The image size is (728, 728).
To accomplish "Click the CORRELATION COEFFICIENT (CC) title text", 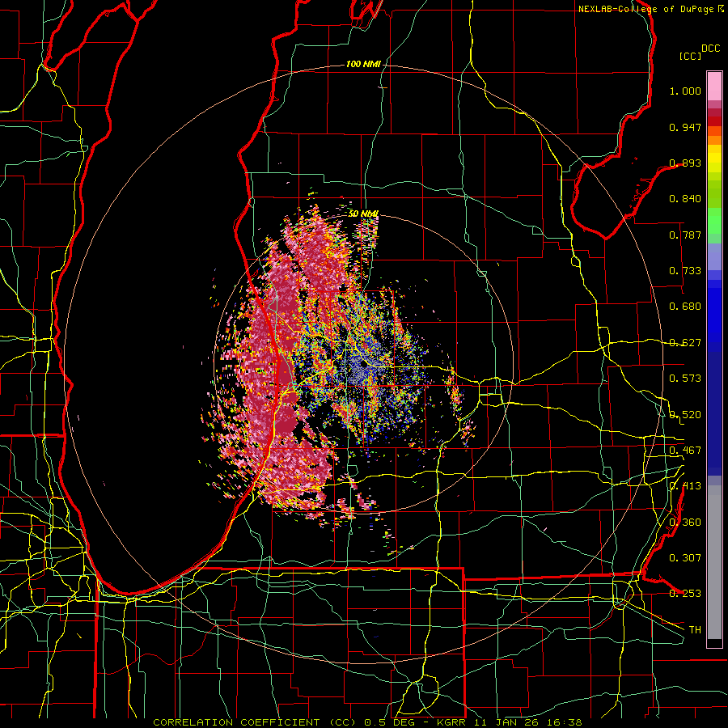I will [x=255, y=722].
